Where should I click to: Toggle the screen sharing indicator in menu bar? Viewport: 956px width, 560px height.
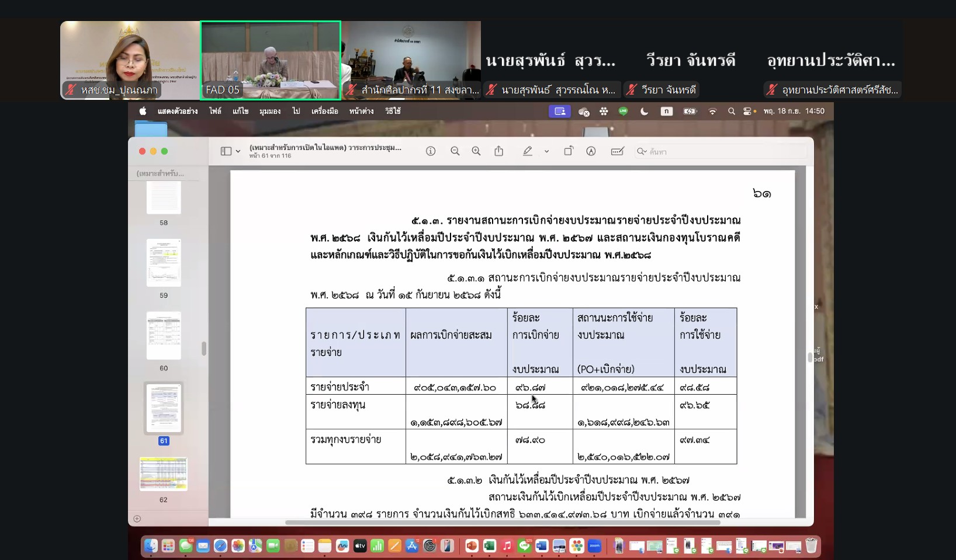pyautogui.click(x=559, y=111)
